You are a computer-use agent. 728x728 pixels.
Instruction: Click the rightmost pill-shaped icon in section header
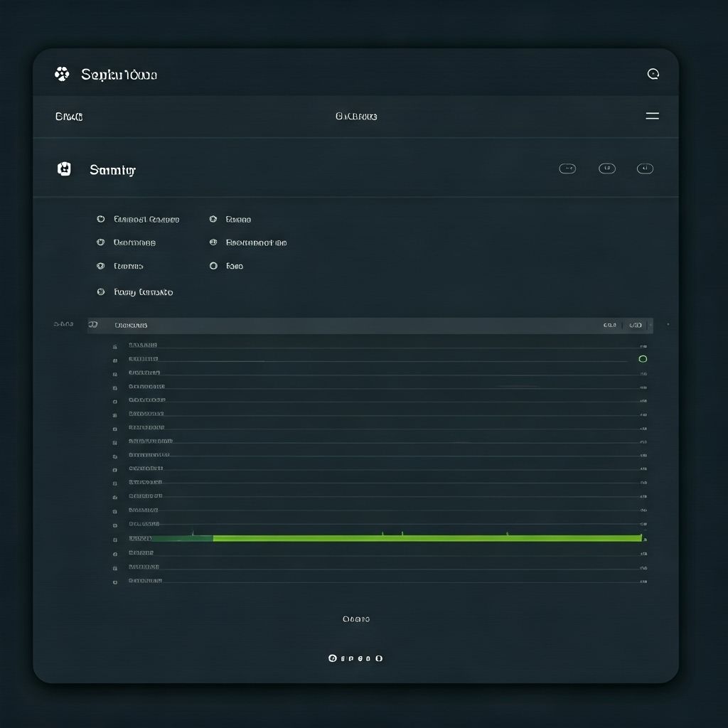[x=645, y=168]
